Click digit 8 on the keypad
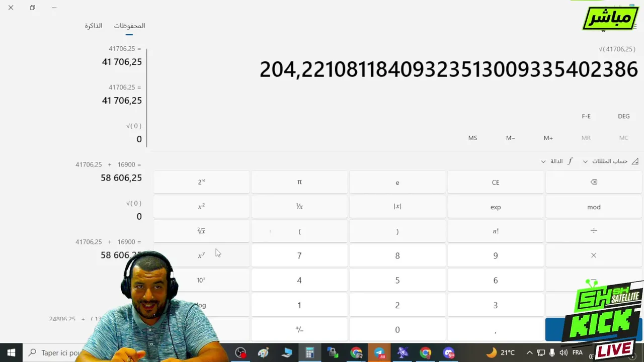The image size is (644, 362). [x=397, y=255]
